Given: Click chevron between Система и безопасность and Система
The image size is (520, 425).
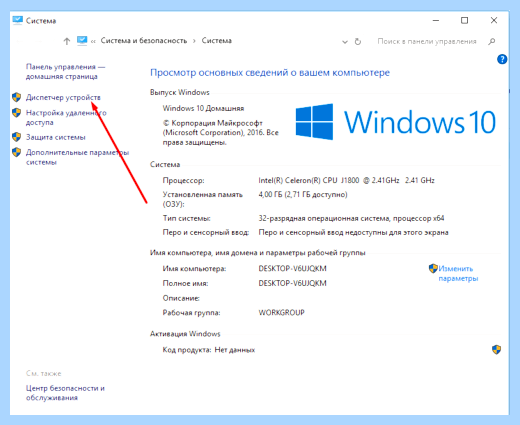Looking at the screenshot, I should coord(194,41).
